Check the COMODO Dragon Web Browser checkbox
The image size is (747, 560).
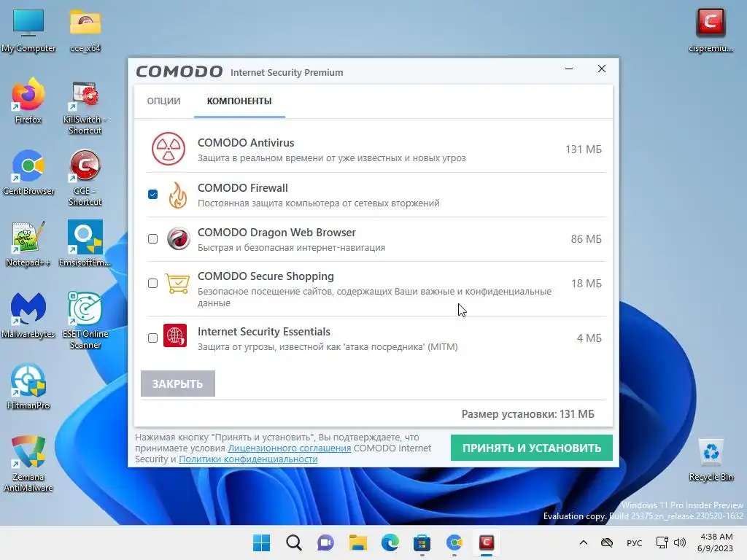(x=152, y=238)
